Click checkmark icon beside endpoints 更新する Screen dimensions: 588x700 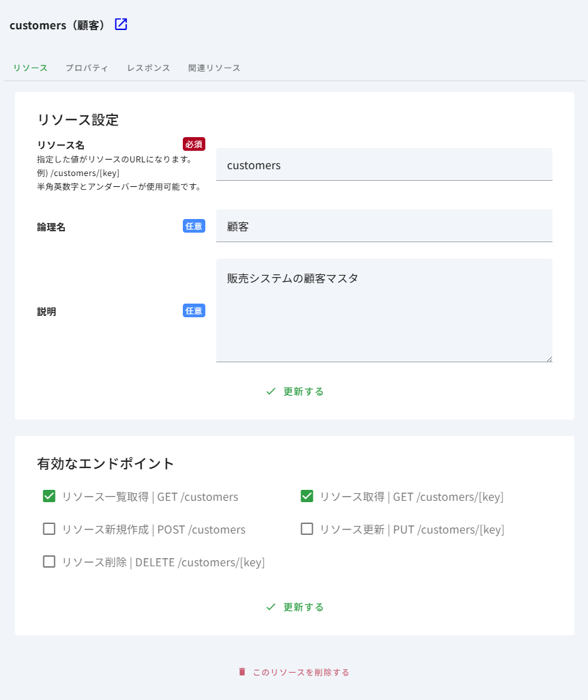pyautogui.click(x=271, y=607)
